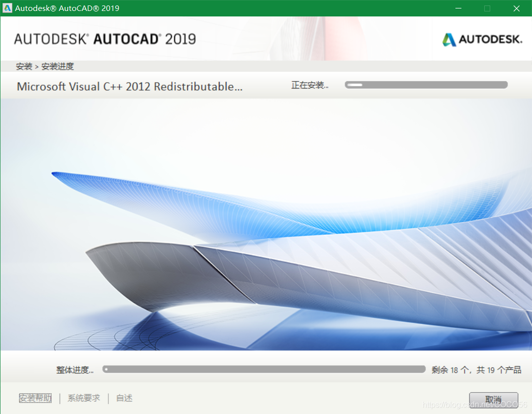Click the disabled maximize window button
The width and height of the screenshot is (532, 414).
[x=487, y=8]
